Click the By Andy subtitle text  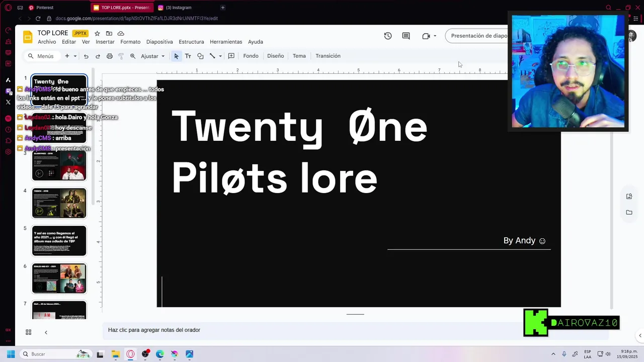524,240
